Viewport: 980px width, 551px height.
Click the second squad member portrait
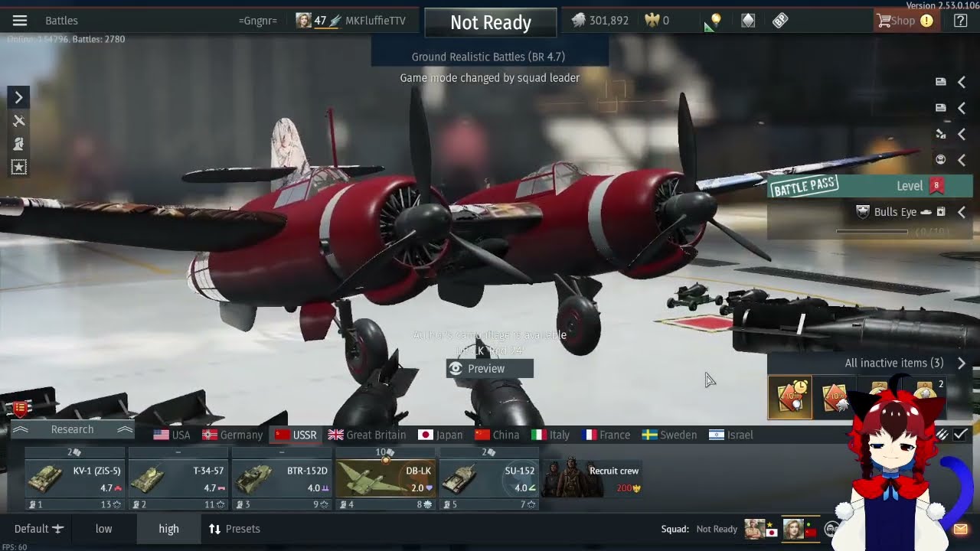793,529
